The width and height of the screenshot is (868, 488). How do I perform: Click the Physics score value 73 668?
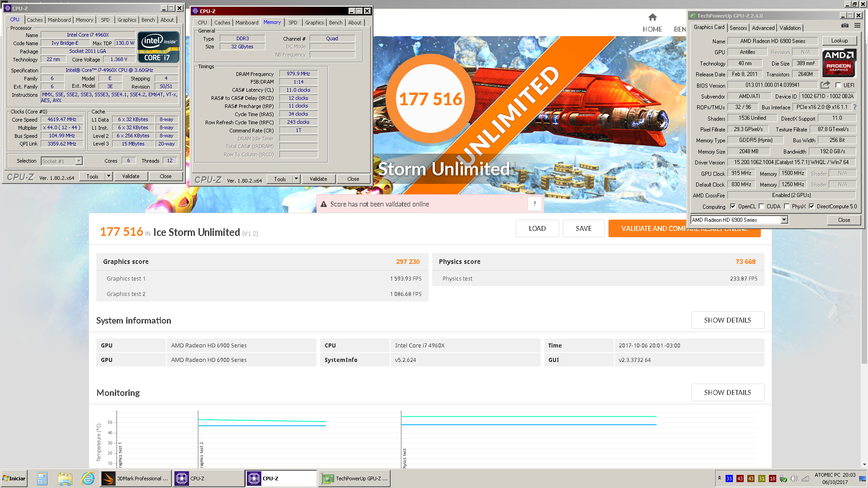745,262
